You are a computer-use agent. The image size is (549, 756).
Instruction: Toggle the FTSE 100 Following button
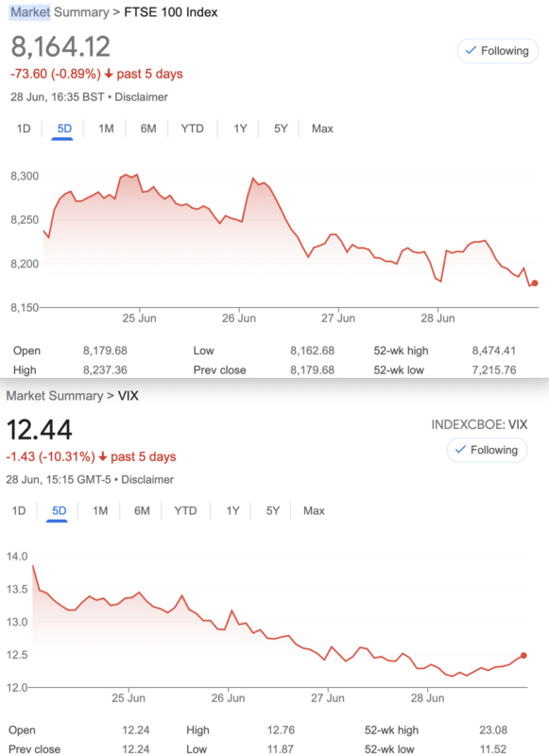497,51
